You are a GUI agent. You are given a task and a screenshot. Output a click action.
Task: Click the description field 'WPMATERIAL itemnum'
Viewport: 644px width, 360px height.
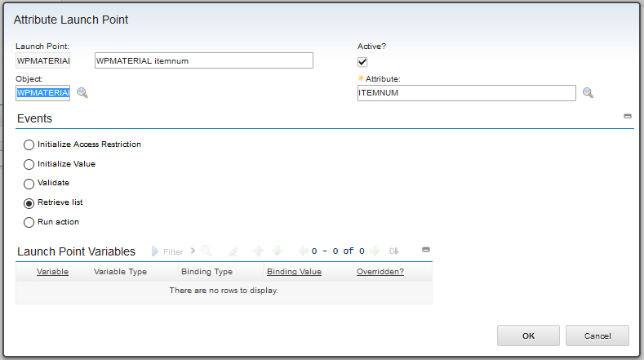[x=204, y=61]
